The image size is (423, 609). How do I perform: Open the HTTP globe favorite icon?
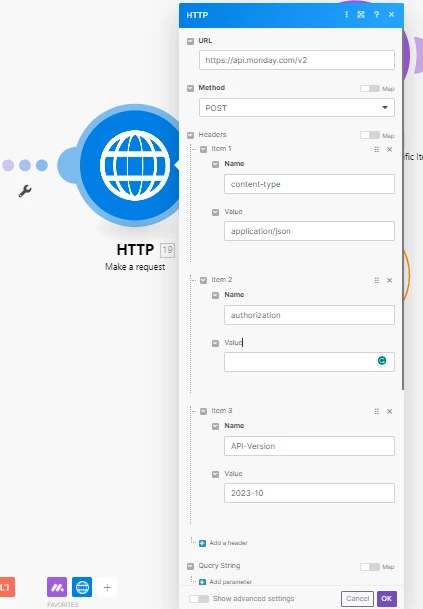(x=82, y=587)
